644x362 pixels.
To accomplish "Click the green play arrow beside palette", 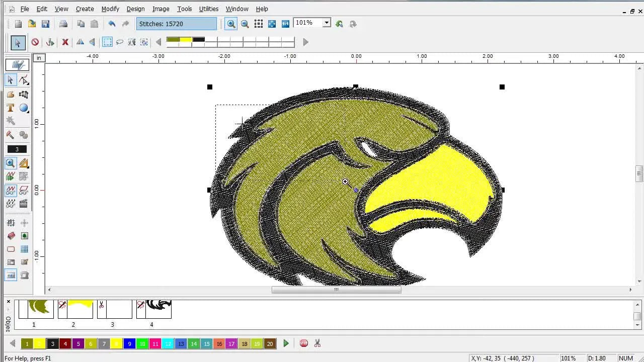I will pyautogui.click(x=286, y=343).
